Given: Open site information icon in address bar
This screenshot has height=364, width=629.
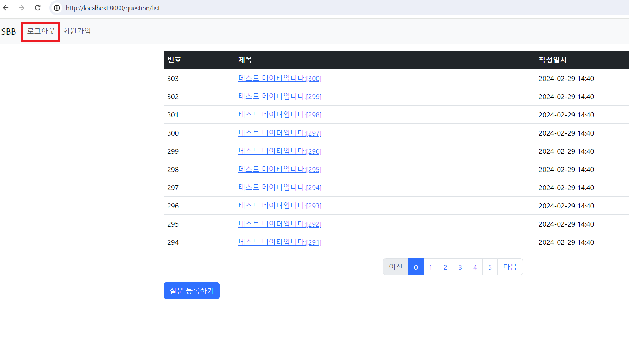Looking at the screenshot, I should point(57,8).
